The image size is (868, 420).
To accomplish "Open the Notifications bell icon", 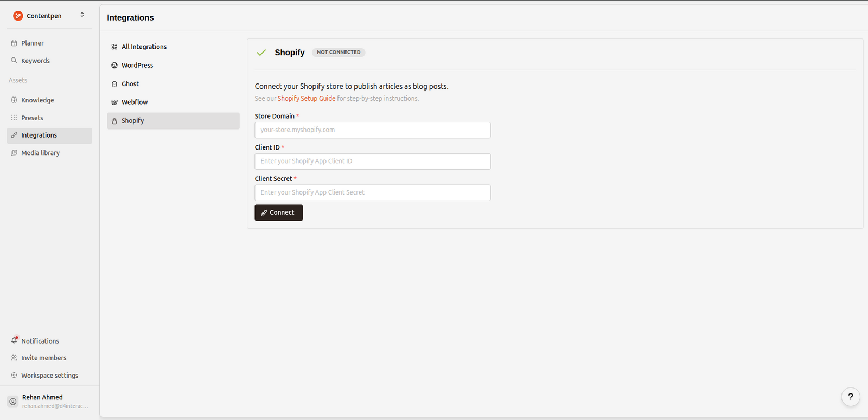I will pos(14,340).
